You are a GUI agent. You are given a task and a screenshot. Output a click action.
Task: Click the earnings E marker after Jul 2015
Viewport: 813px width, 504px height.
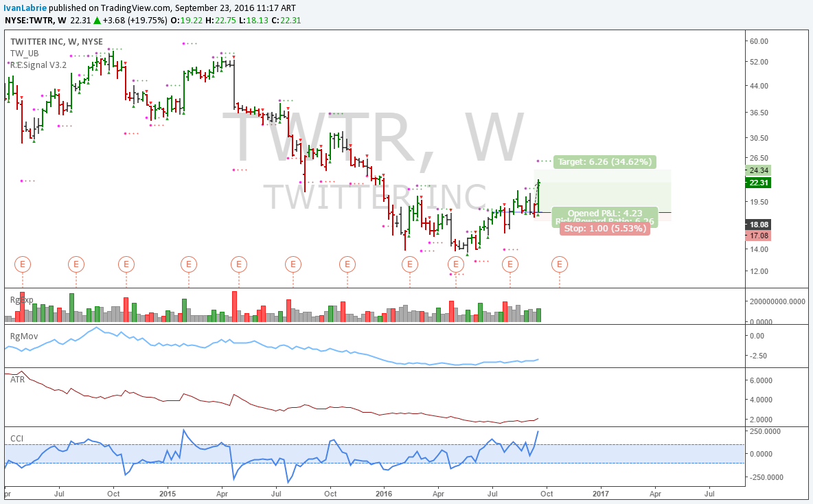point(293,264)
